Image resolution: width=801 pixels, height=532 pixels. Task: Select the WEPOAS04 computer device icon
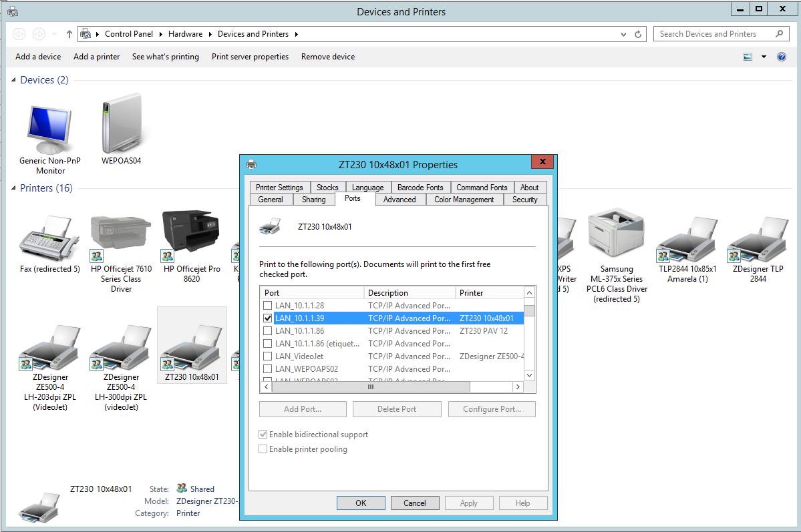point(122,123)
